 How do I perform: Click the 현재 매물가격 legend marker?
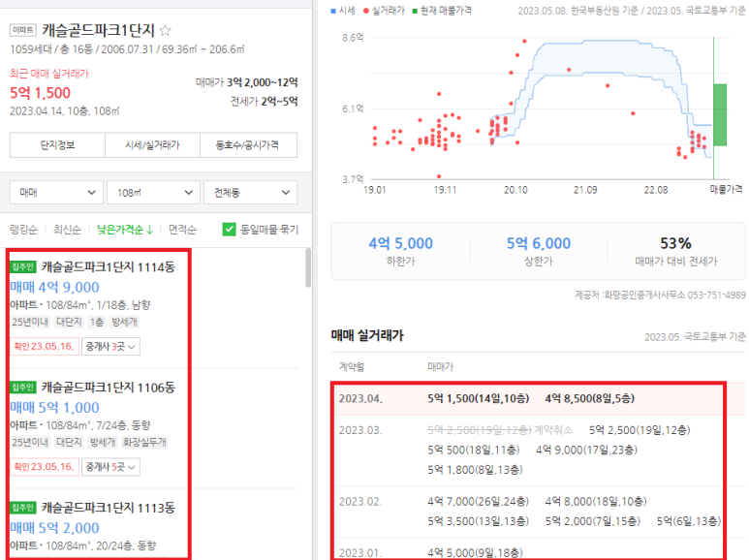[x=415, y=11]
